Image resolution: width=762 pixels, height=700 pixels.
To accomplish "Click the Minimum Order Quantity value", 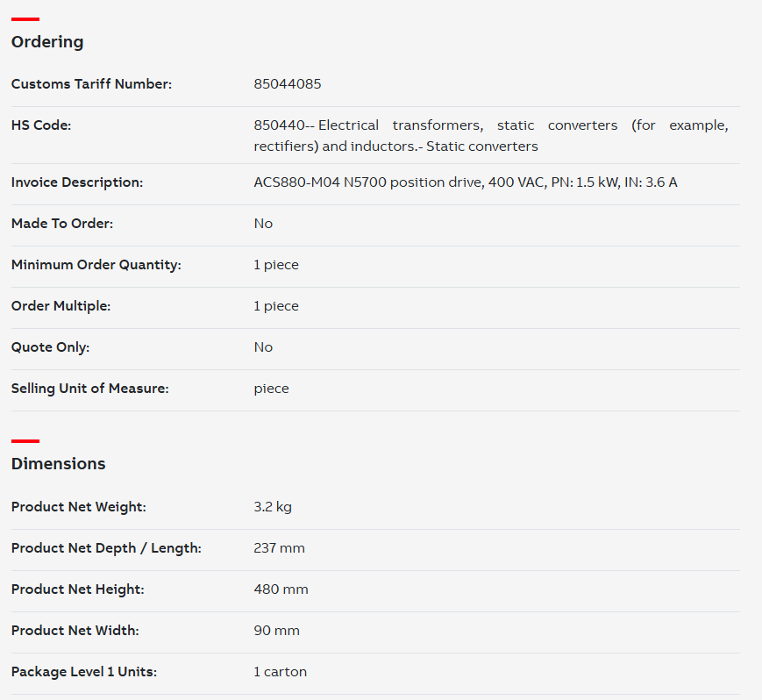I will pos(276,265).
